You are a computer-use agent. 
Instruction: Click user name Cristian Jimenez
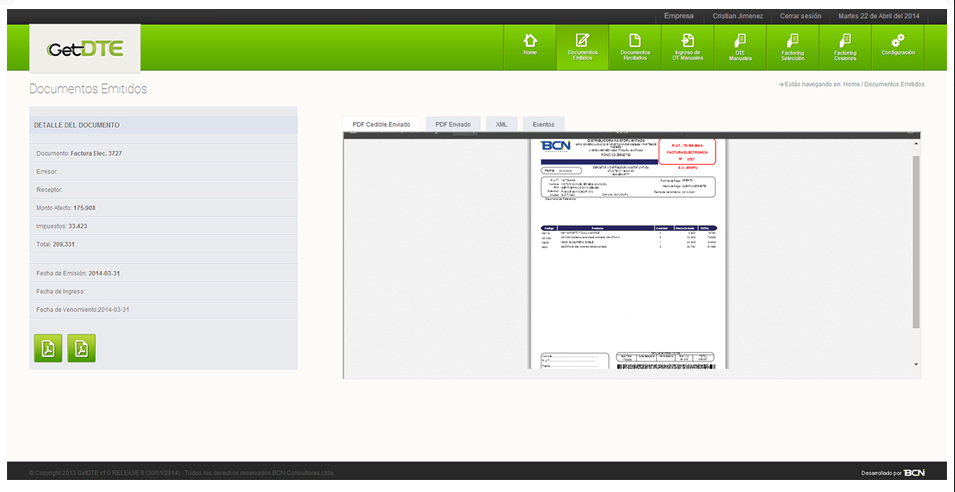click(738, 16)
